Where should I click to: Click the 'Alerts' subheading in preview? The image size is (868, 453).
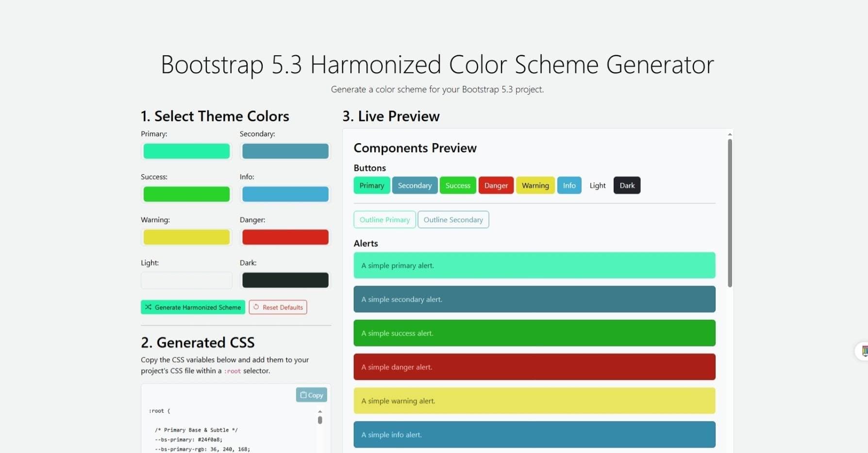pyautogui.click(x=366, y=243)
